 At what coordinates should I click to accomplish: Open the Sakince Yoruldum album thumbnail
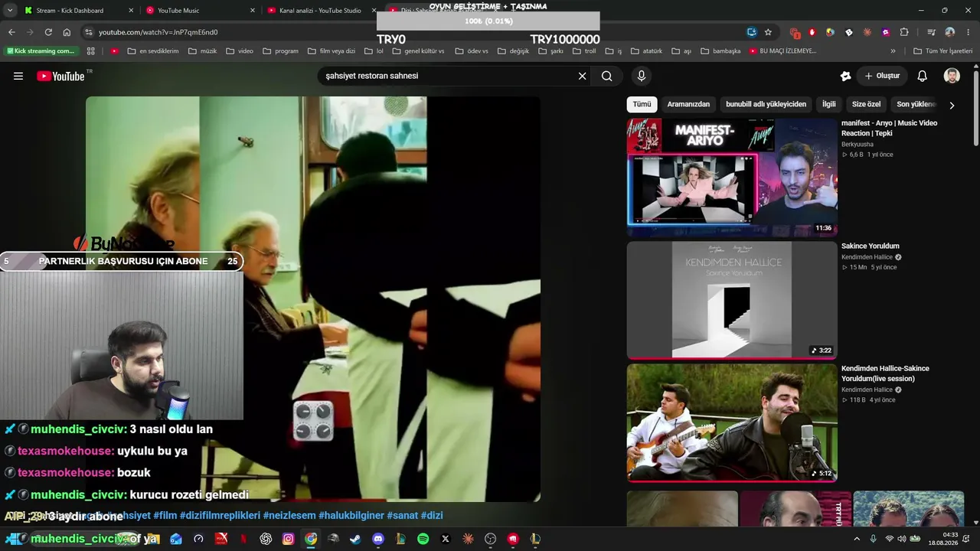click(x=732, y=301)
